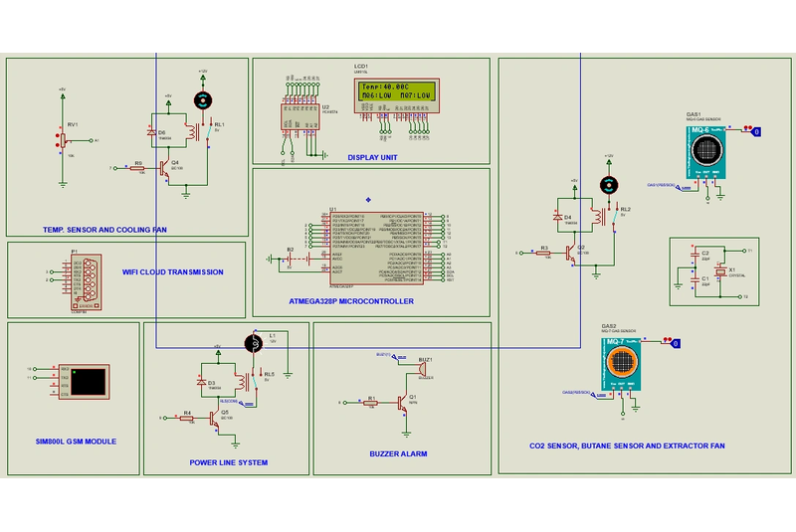Image resolution: width=796 pixels, height=532 pixels.
Task: Select lamp L1 in power line system
Action: [254, 343]
